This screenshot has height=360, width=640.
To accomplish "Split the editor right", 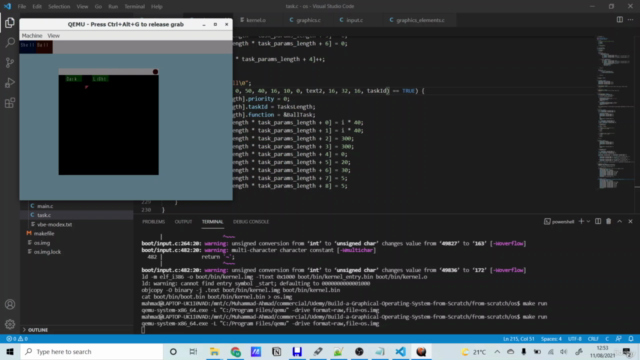I will pyautogui.click(x=620, y=20).
